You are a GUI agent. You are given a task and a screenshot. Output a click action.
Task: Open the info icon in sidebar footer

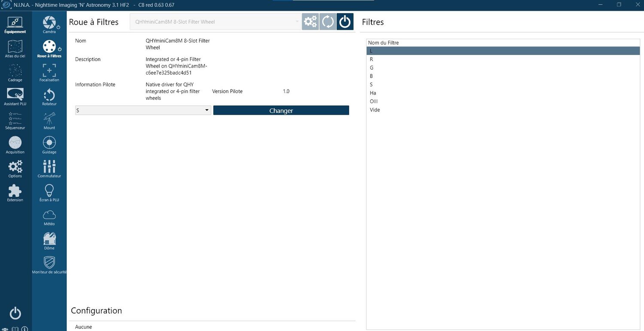tap(24, 329)
